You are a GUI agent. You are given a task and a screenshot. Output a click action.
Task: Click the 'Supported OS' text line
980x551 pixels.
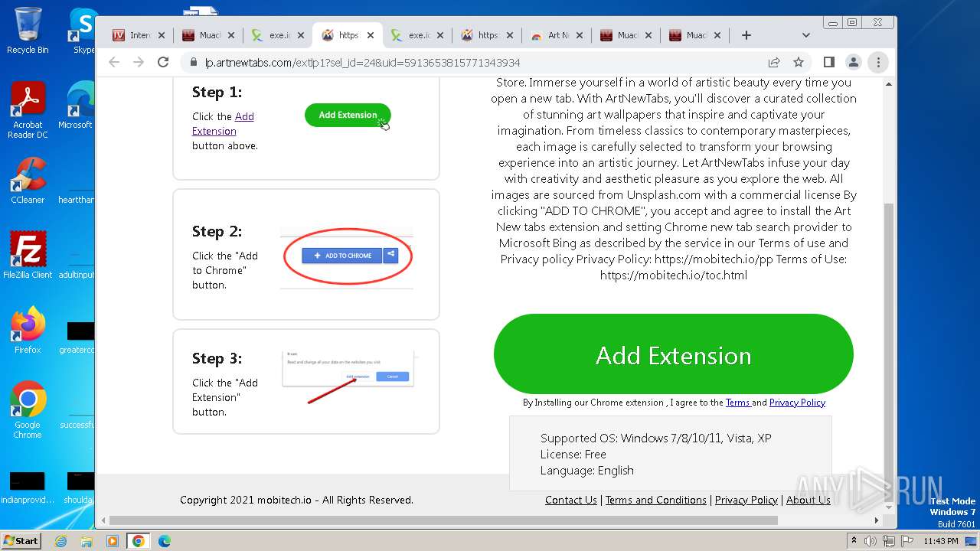(656, 439)
